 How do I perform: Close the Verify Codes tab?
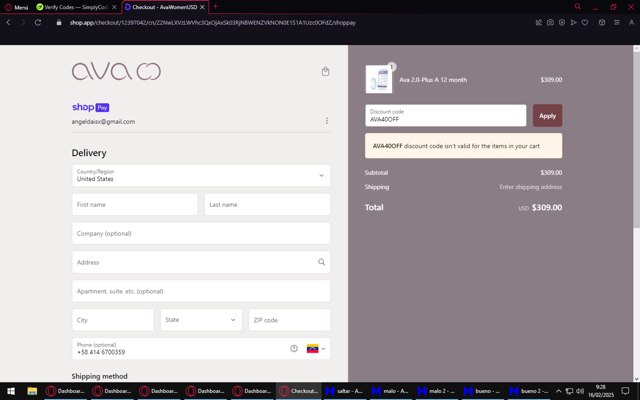point(114,7)
